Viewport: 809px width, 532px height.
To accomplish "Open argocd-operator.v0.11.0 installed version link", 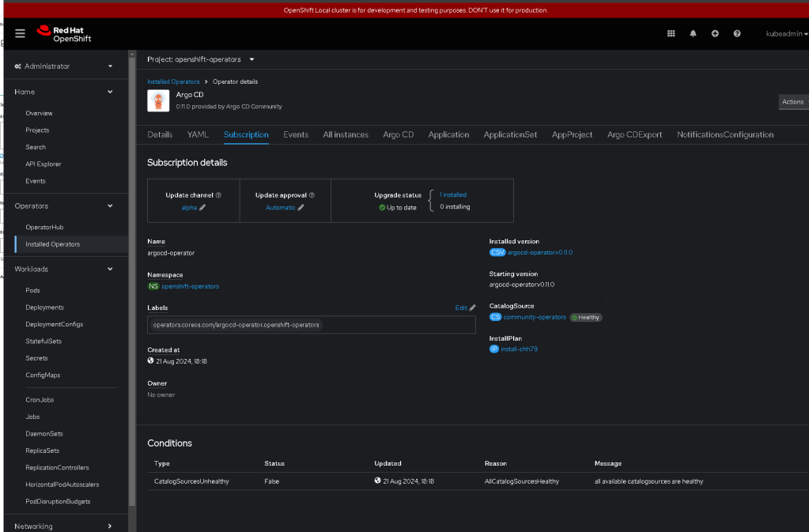I will pos(540,253).
